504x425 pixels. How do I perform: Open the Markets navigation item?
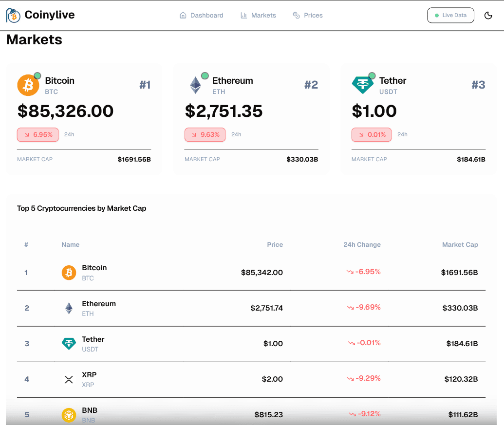(263, 15)
